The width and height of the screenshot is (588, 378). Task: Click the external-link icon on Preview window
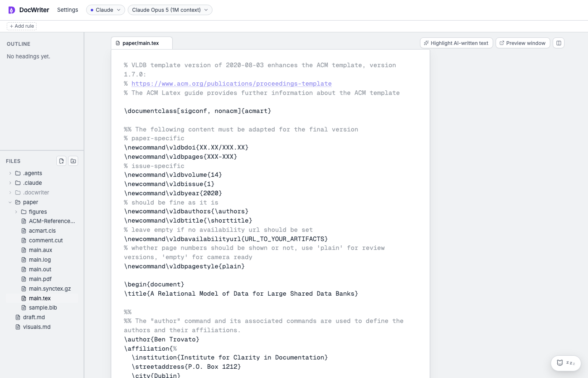pos(502,43)
